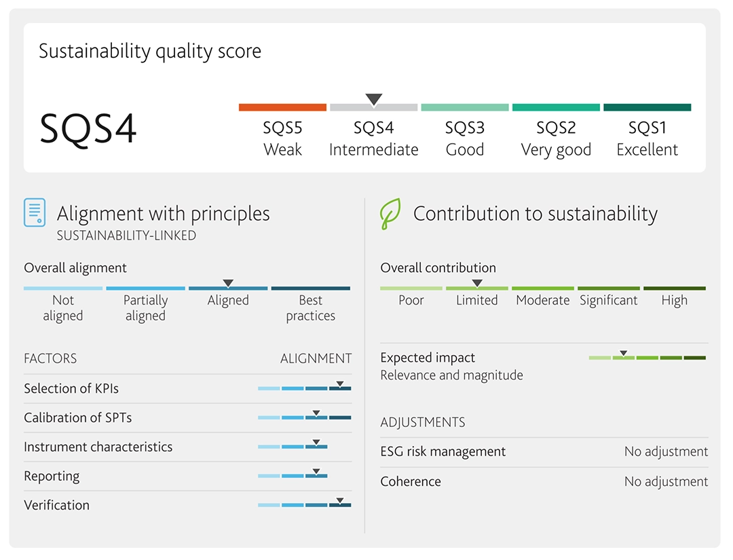Viewport: 733px width, 560px height.
Task: Click the triangle marker above SQS4 Intermediate
Action: pyautogui.click(x=374, y=100)
